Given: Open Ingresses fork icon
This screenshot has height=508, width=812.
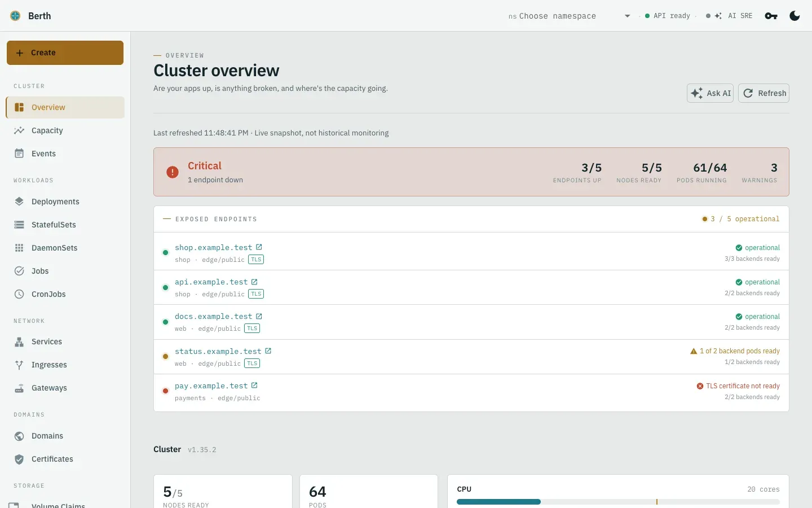Looking at the screenshot, I should point(19,365).
